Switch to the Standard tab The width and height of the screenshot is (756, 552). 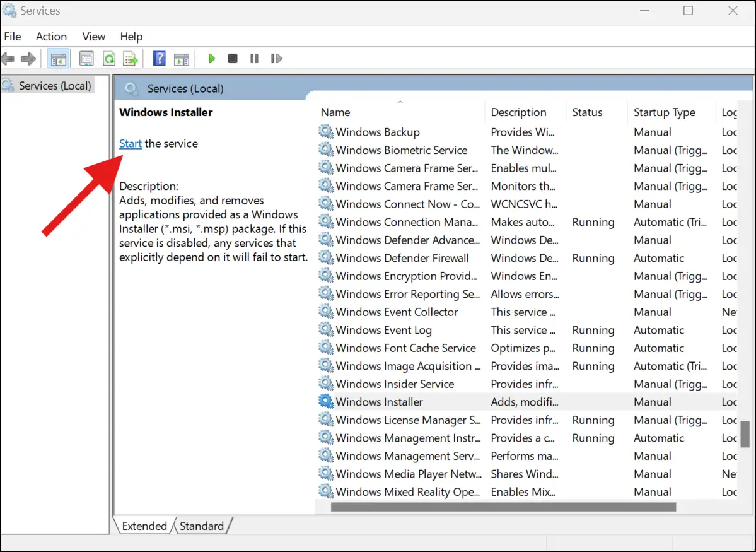[202, 526]
